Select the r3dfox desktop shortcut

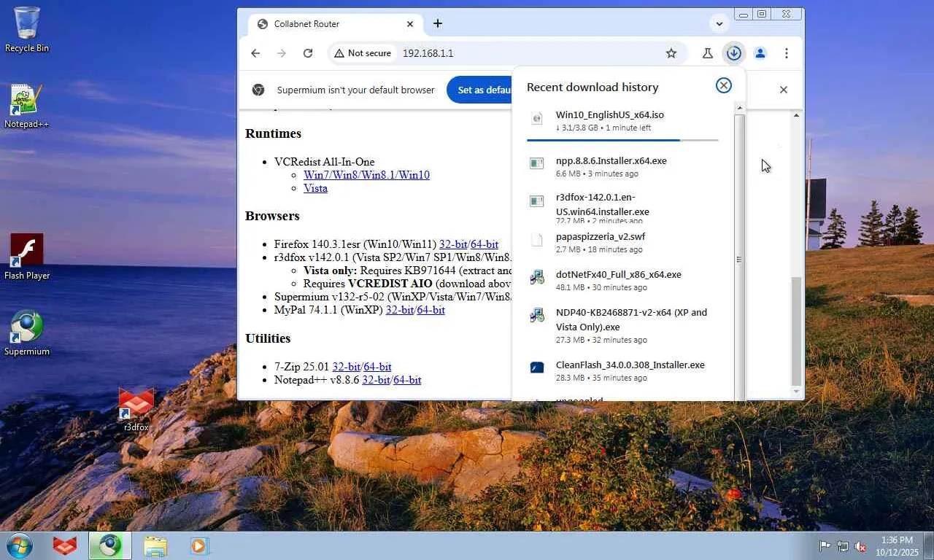click(136, 410)
